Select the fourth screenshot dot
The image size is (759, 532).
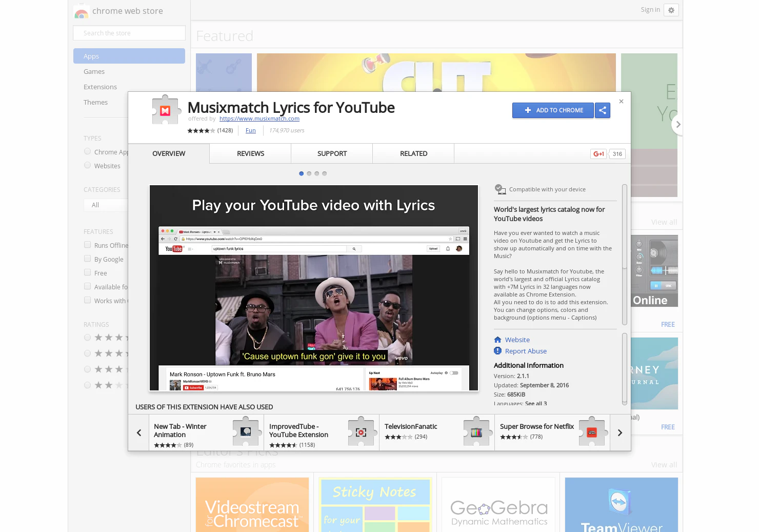pyautogui.click(x=325, y=173)
